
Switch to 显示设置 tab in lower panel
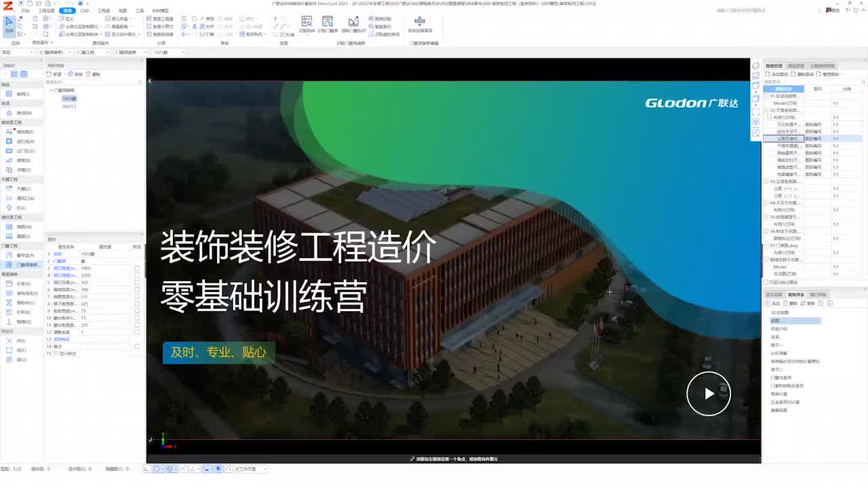[774, 295]
